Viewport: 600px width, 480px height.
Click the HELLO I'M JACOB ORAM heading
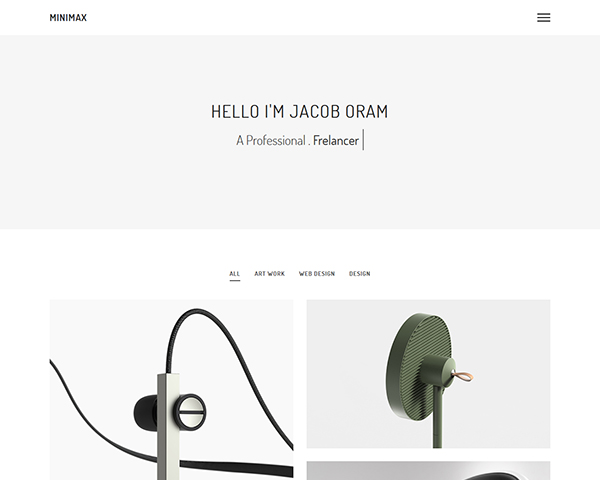click(x=300, y=112)
